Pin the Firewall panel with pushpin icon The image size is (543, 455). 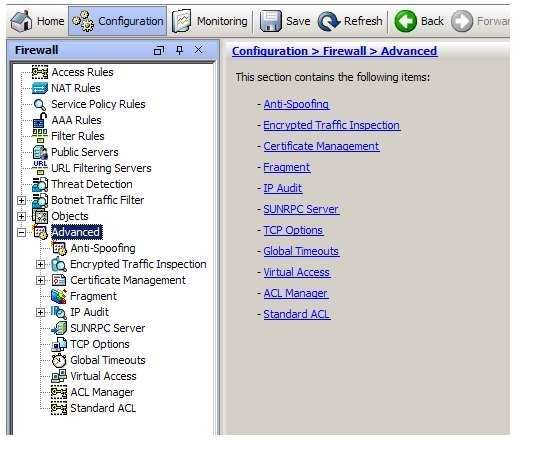point(179,50)
